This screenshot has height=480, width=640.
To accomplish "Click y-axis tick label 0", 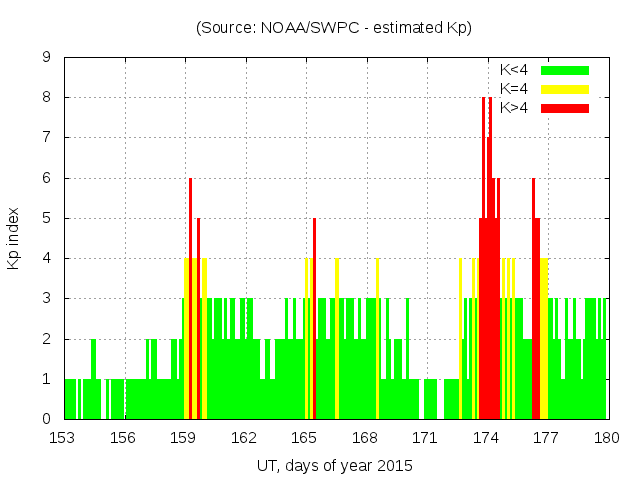I will (47, 419).
